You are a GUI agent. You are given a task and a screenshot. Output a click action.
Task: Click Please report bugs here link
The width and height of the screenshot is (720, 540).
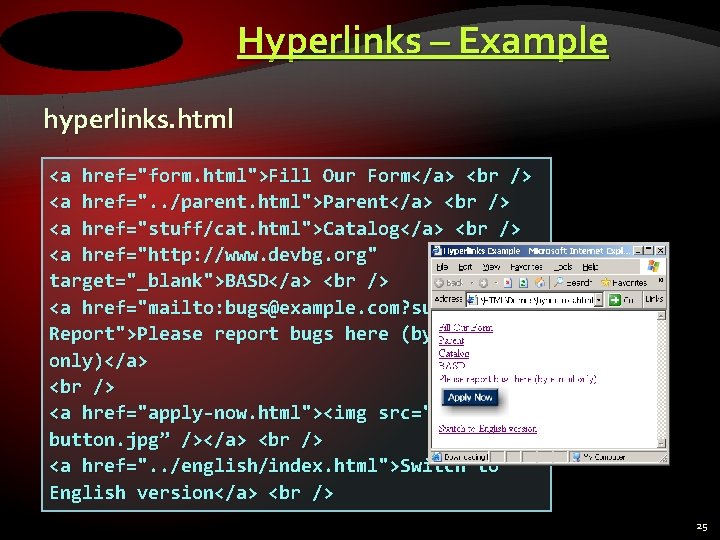[518, 379]
